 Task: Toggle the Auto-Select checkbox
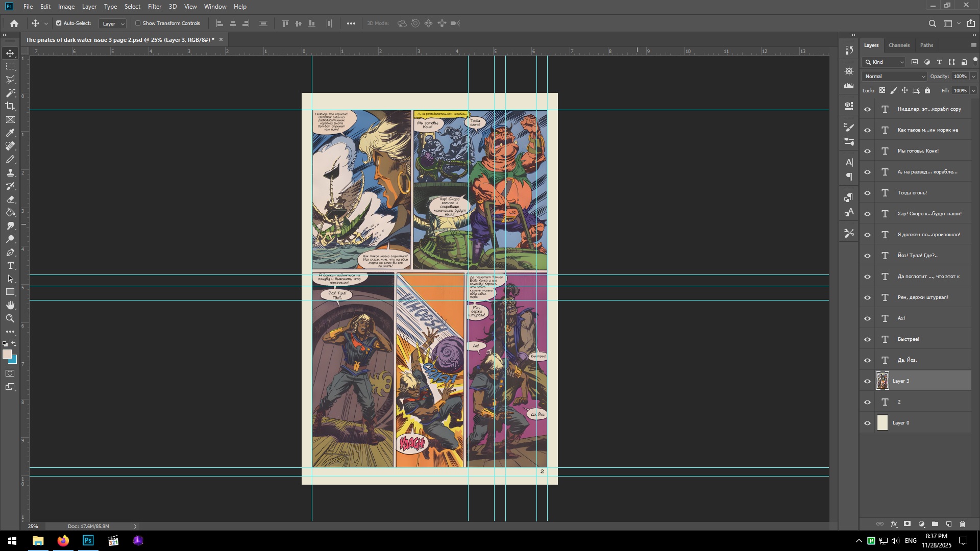point(59,23)
